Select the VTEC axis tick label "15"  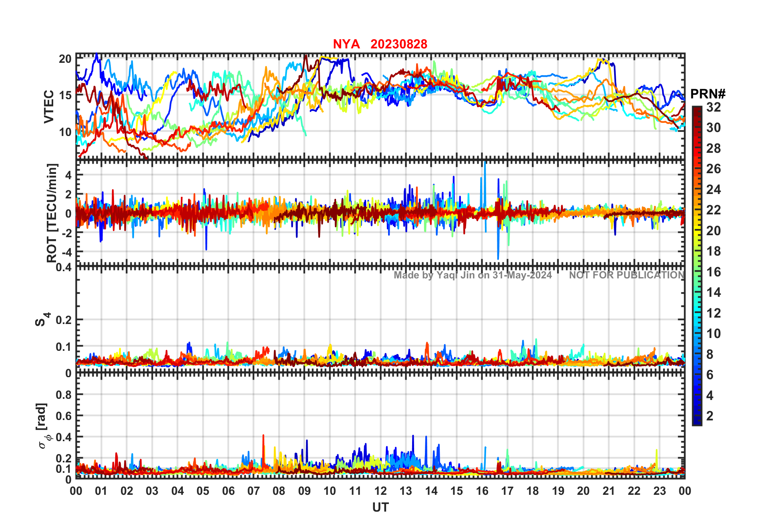coord(65,95)
